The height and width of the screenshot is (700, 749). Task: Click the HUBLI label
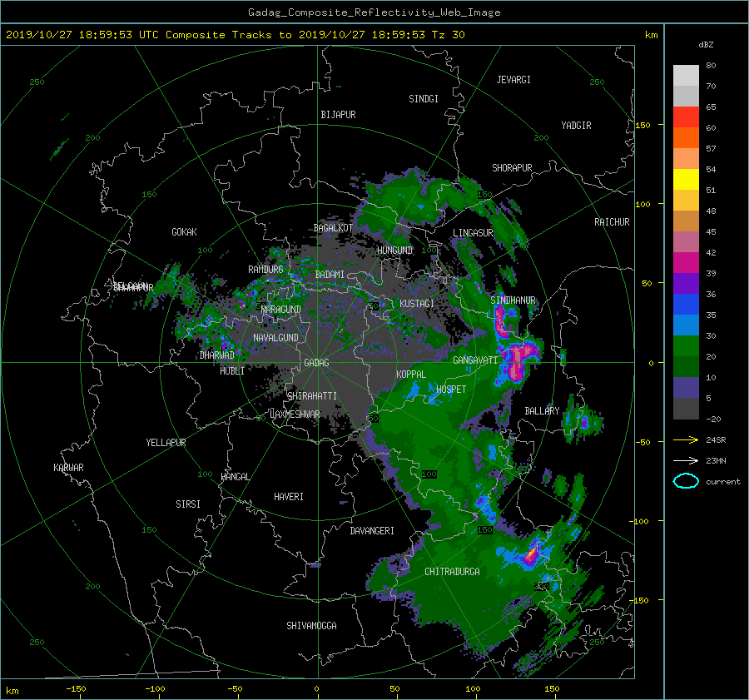[x=232, y=371]
